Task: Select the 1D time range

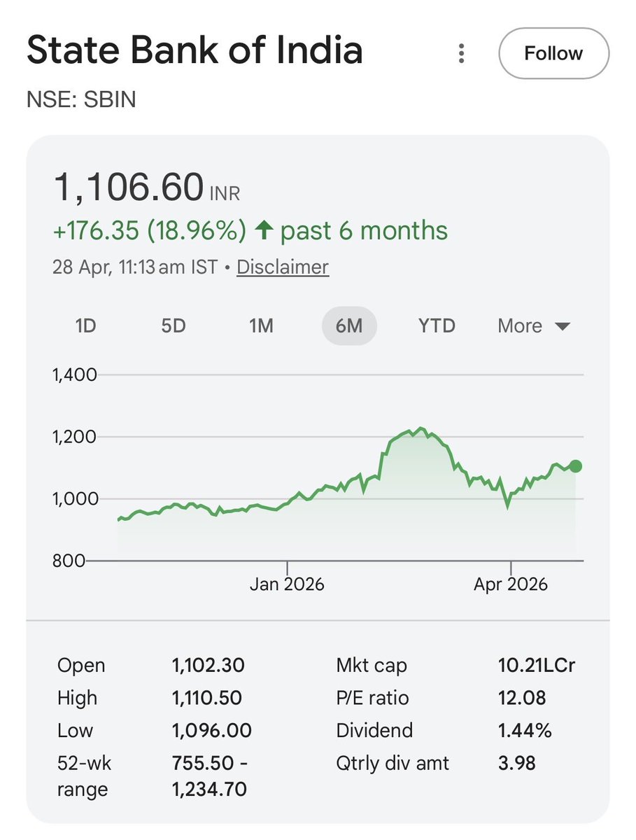Action: coord(85,325)
